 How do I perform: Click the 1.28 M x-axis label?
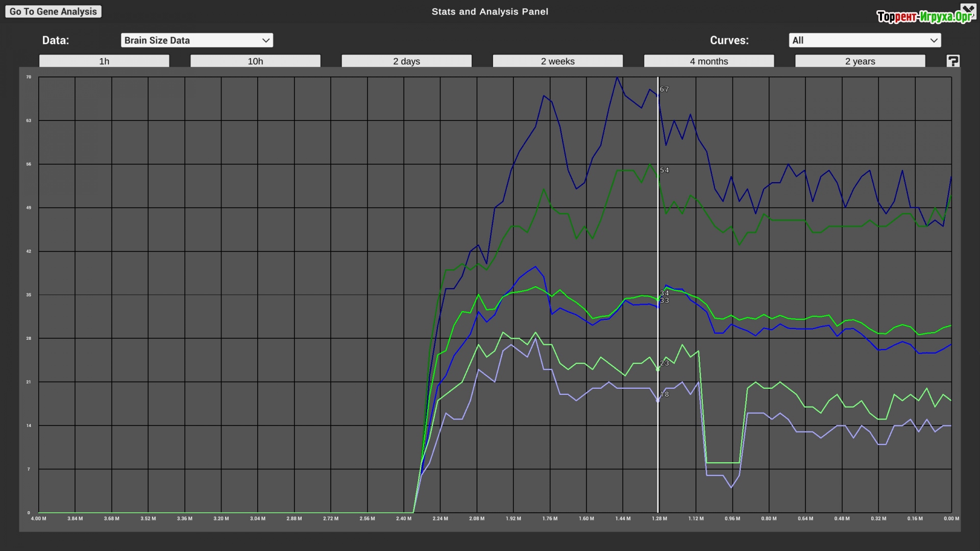point(659,518)
